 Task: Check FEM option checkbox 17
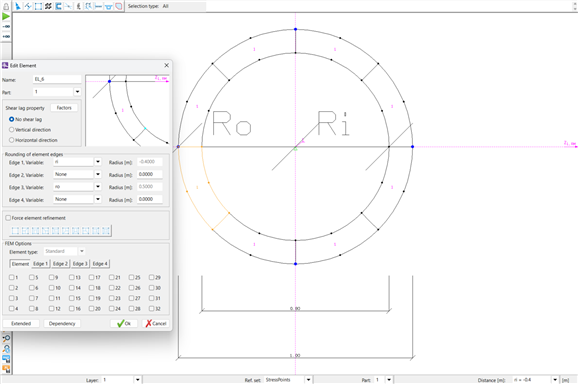tap(91, 277)
